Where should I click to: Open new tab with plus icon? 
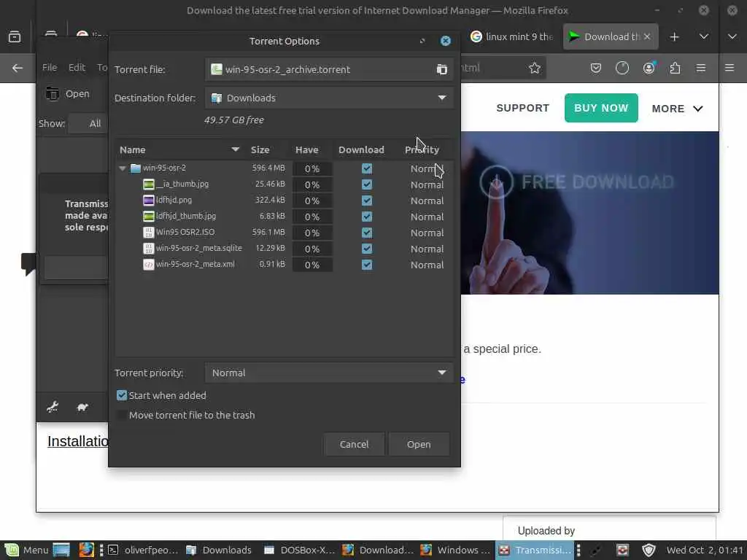coord(675,36)
